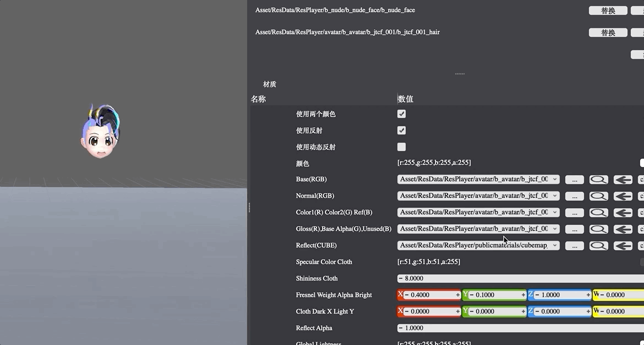The image size is (644, 345).
Task: Click the magnifier icon for Reflect(CUBE)
Action: coord(598,245)
